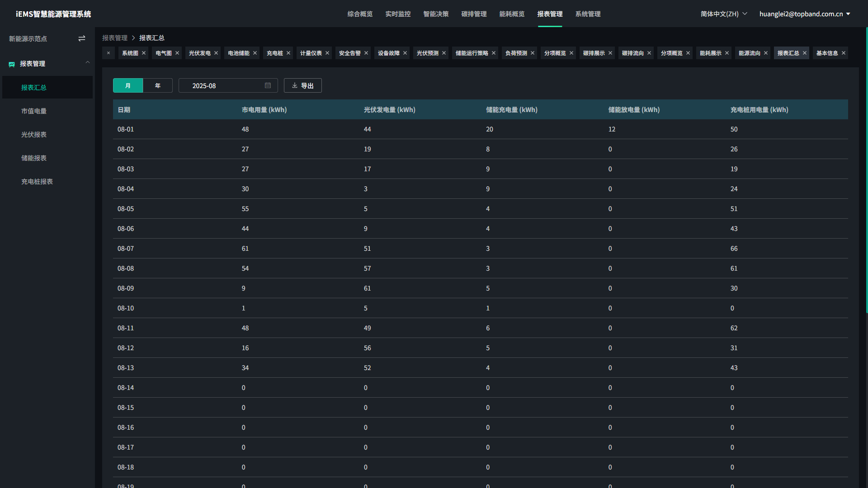The width and height of the screenshot is (868, 488).
Task: Close the 光伏发电 tab
Action: coord(216,53)
